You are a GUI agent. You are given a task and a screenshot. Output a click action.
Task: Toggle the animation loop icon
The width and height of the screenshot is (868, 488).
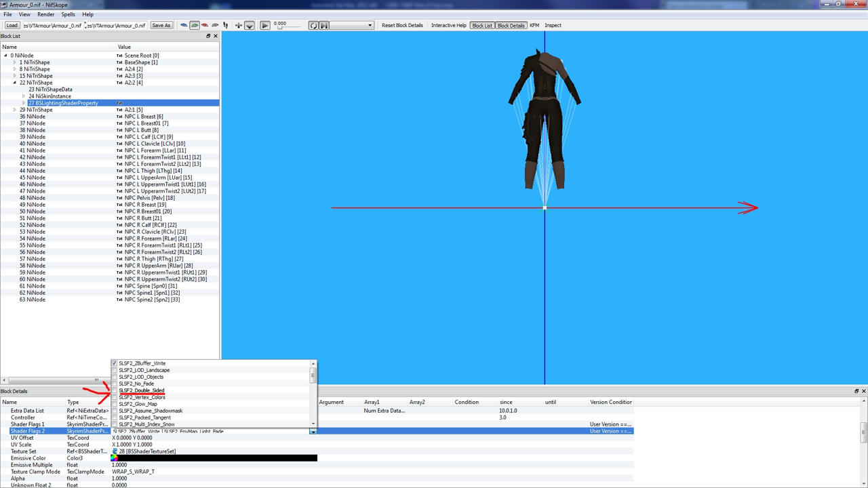point(313,26)
